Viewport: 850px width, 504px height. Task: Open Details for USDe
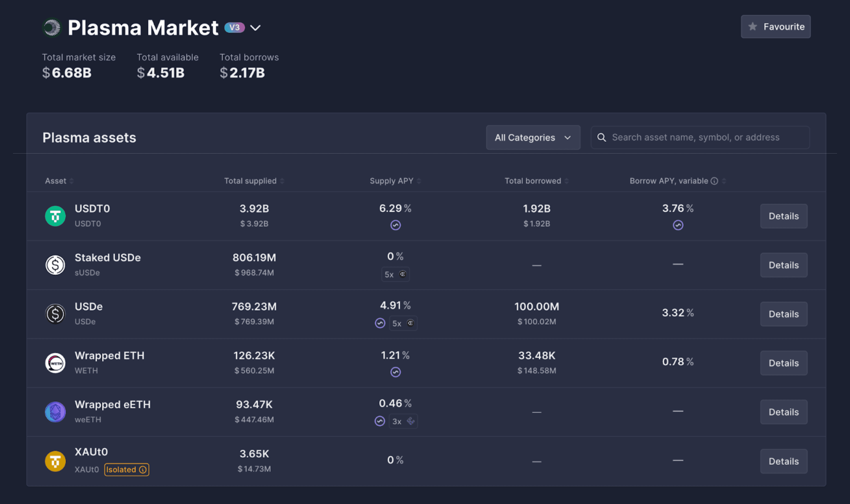[x=784, y=314]
